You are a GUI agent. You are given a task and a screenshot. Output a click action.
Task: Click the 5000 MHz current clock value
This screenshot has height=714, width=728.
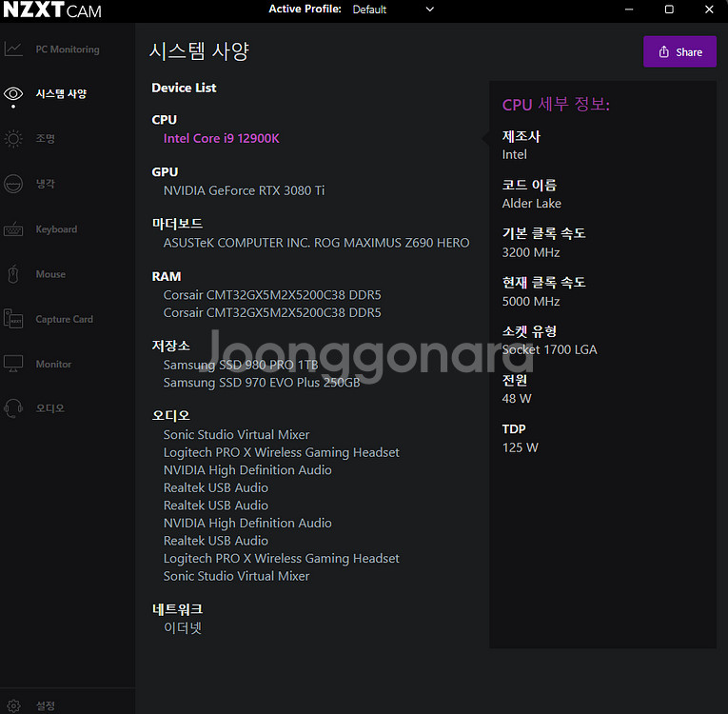click(531, 302)
